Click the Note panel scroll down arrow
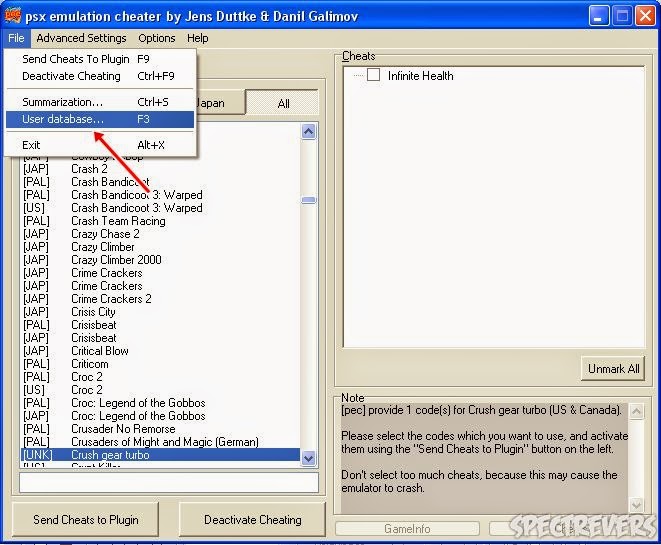 click(636, 504)
